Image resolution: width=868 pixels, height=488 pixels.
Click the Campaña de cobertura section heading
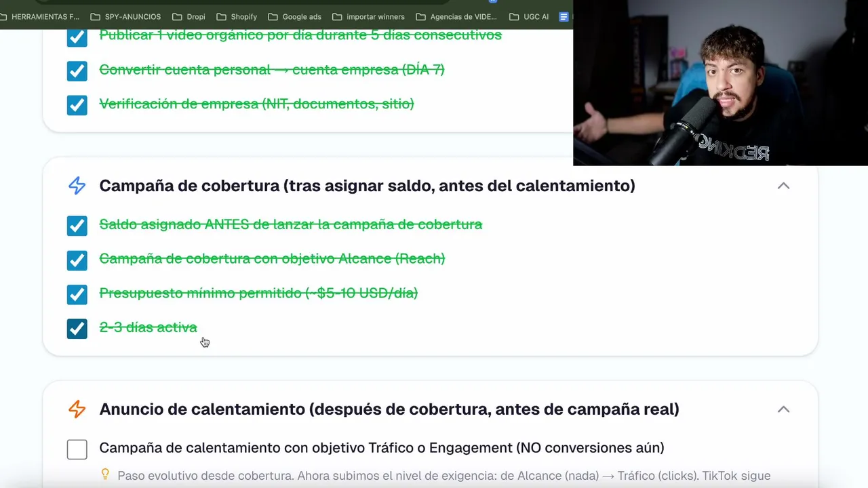pyautogui.click(x=367, y=186)
